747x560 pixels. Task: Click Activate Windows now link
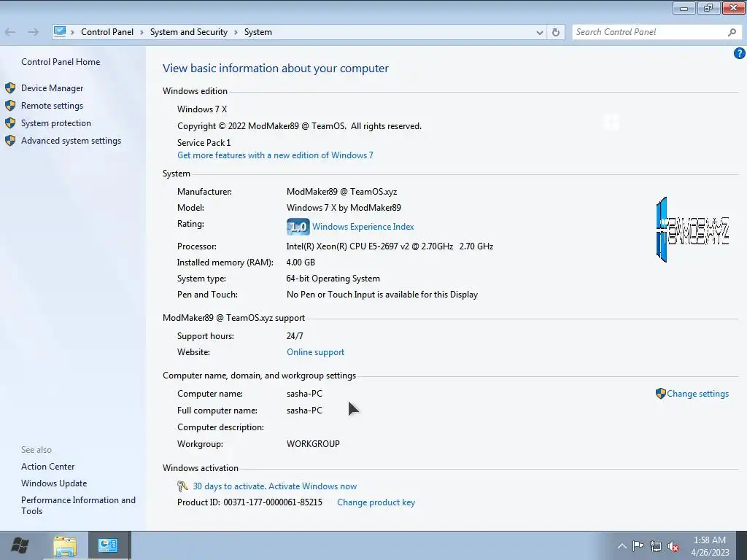coord(312,486)
